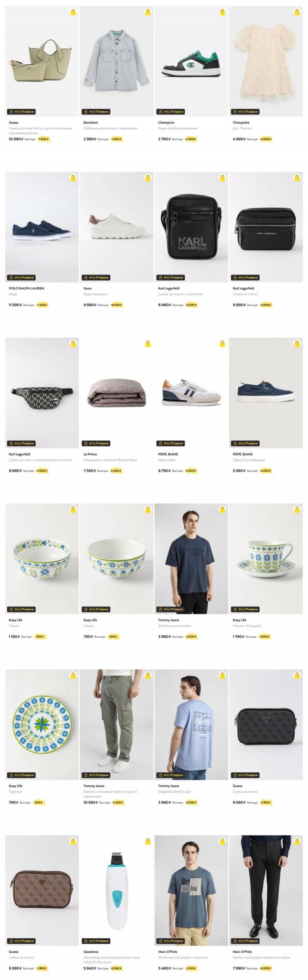The width and height of the screenshot is (308, 980).
Task: Click the POLO RALPH LAUREN brand name
Action: (27, 288)
